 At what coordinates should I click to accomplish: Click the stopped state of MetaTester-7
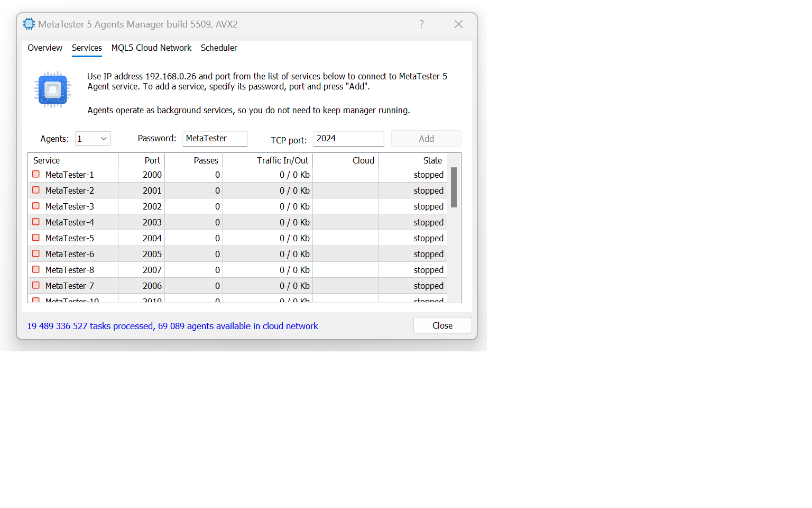pos(429,286)
